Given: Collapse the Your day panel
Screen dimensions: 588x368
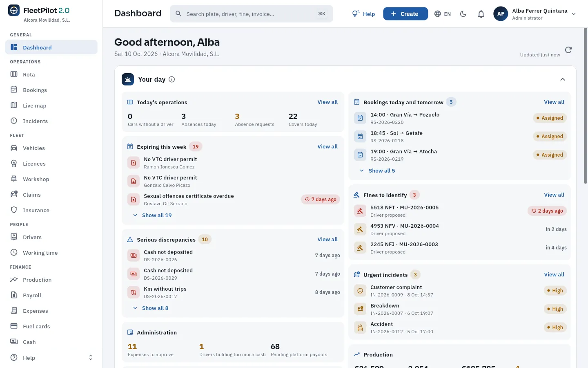Looking at the screenshot, I should [563, 79].
